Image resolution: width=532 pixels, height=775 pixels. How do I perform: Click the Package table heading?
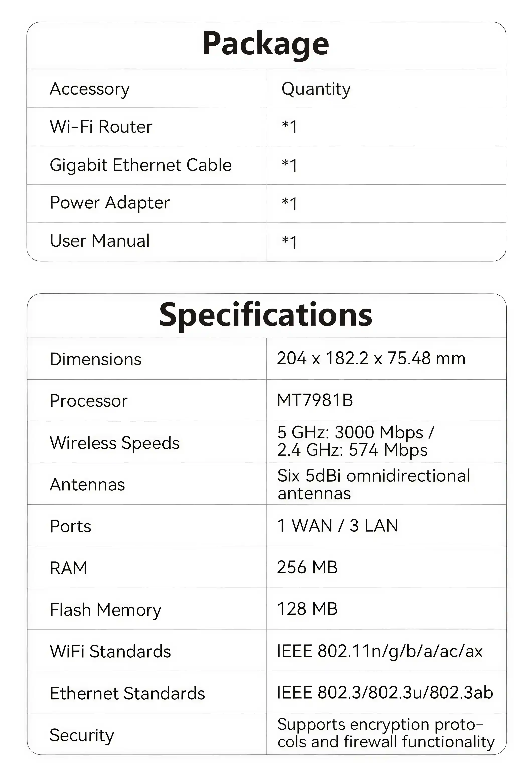coord(266,44)
